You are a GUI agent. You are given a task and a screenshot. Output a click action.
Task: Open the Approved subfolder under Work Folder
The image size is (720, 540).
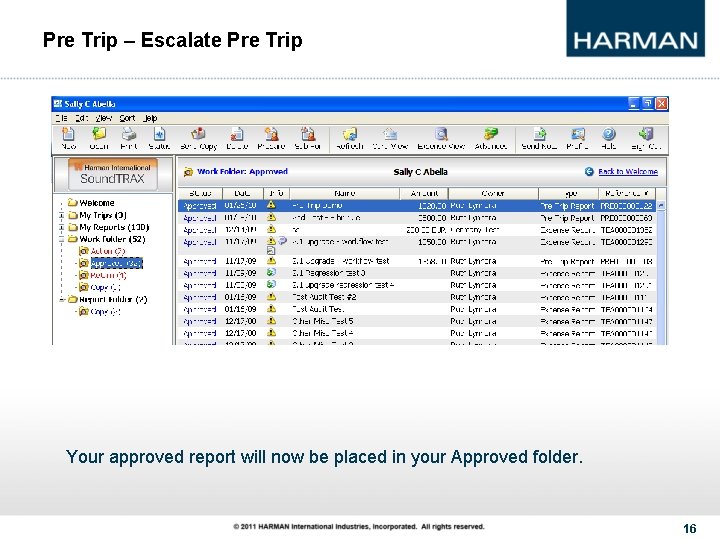click(x=111, y=263)
